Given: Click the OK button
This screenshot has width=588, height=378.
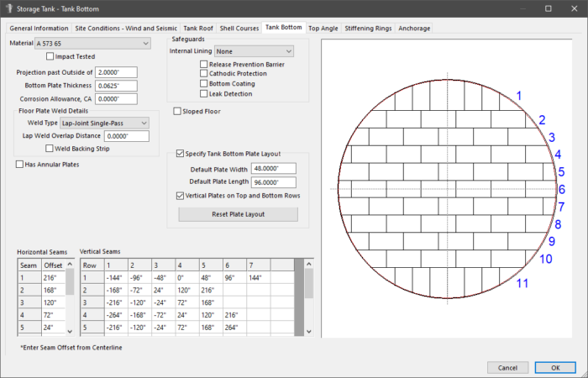Looking at the screenshot, I should click(x=554, y=367).
